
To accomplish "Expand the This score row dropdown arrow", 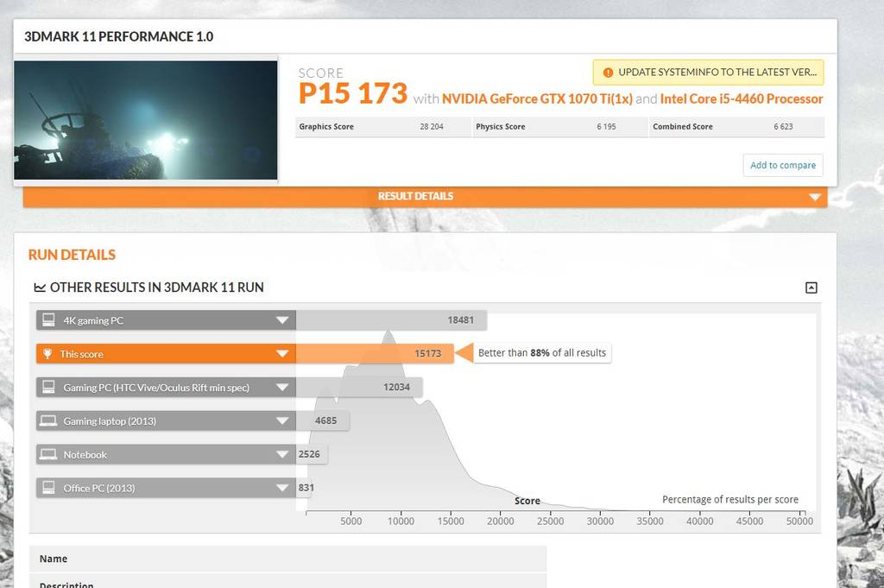I will point(282,353).
